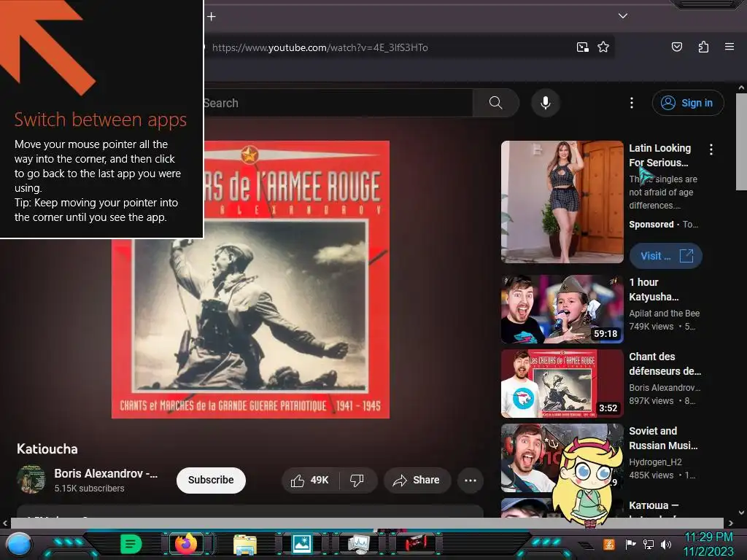Click the page vertical scrollbar thumb
Screen dimensions: 747x560
pos(741,142)
